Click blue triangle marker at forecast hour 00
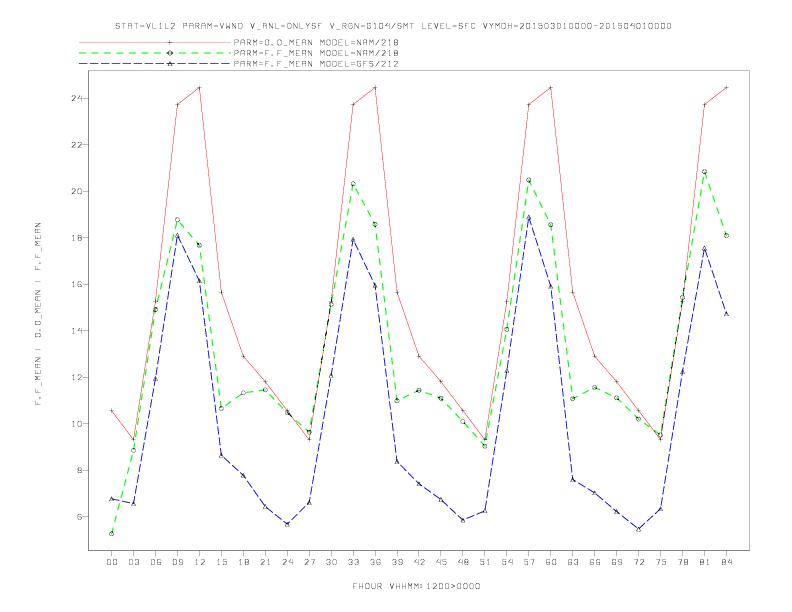Viewport: 792px width, 612px height. [112, 499]
